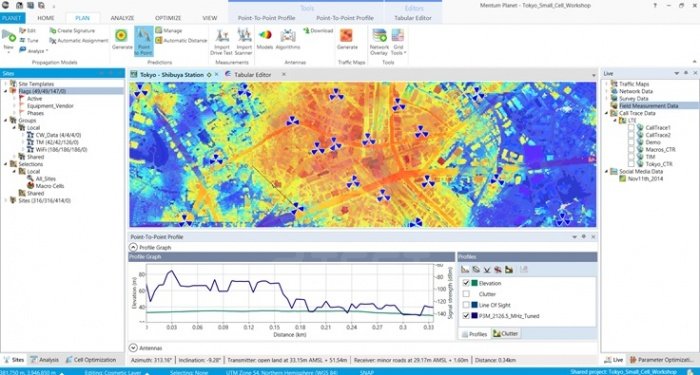Open the Parameter Optimization tab
The image size is (700, 375).
tap(662, 360)
